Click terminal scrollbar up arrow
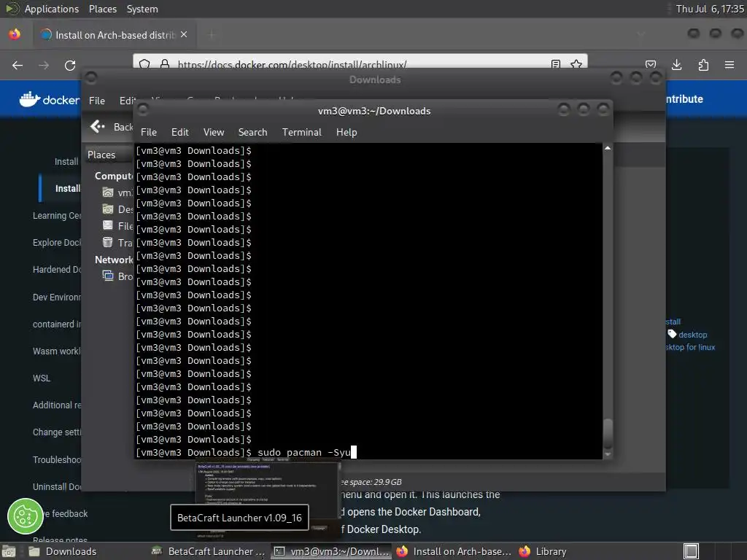This screenshot has height=560, width=747. point(608,148)
